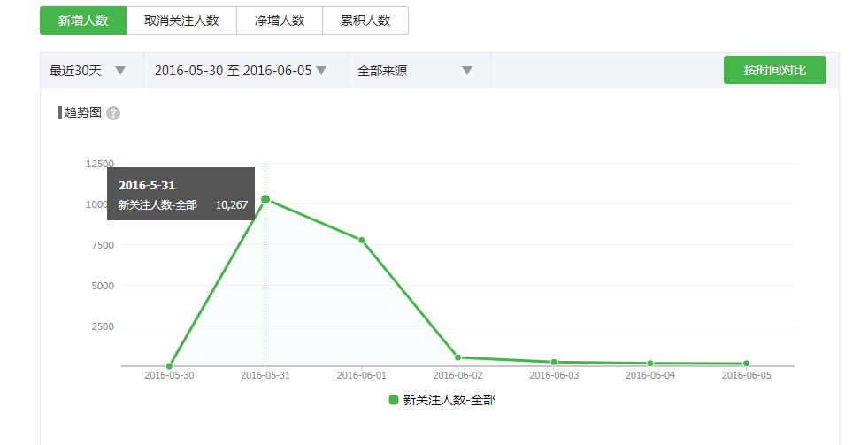868x445 pixels.
Task: Click the 2016-06-04 data point
Action: [650, 363]
